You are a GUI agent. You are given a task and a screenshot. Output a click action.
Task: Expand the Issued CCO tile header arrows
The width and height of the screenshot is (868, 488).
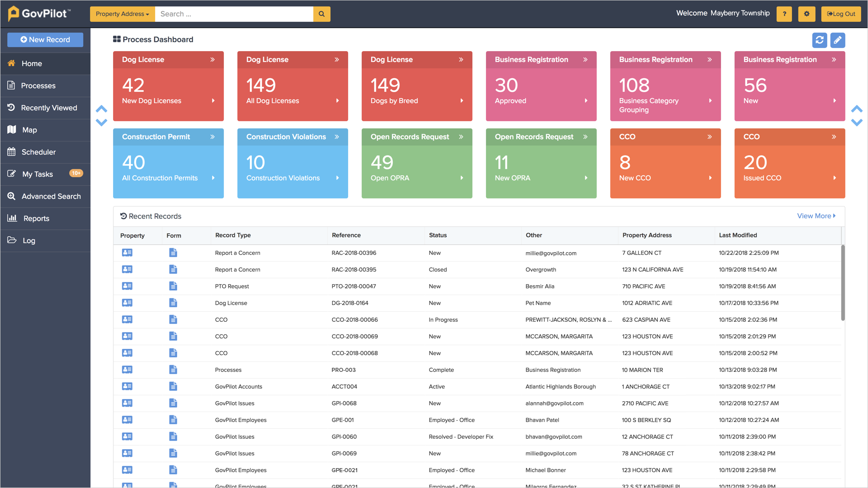(834, 137)
